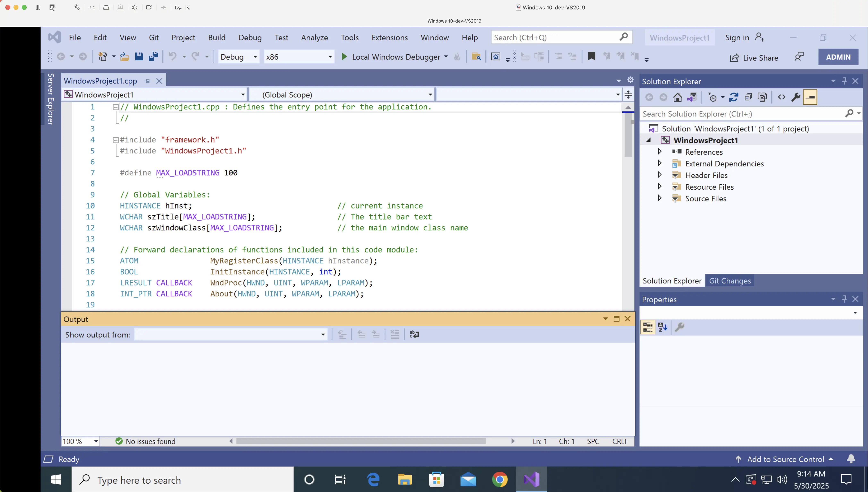Open Properties via the wrench icon in Solution Explorer

coord(796,97)
